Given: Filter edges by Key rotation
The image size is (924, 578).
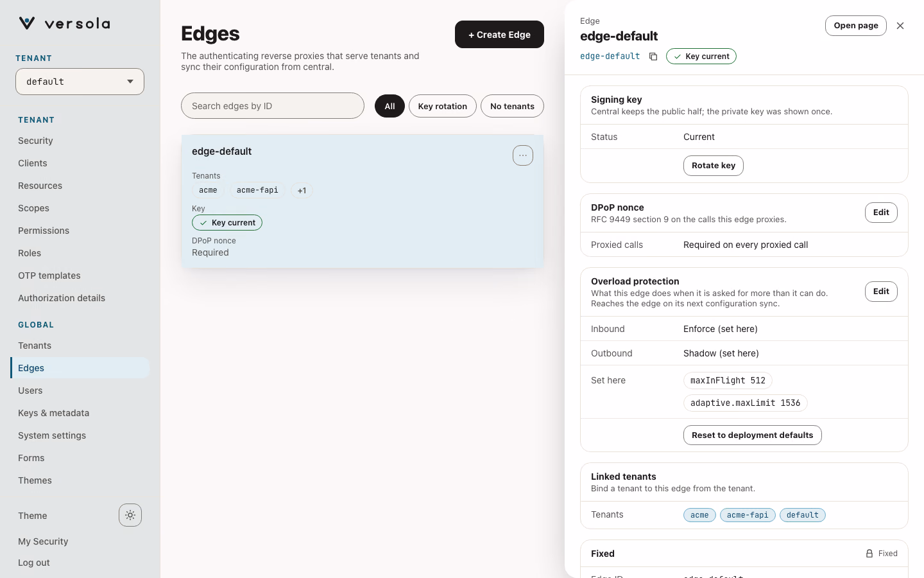Looking at the screenshot, I should point(443,106).
